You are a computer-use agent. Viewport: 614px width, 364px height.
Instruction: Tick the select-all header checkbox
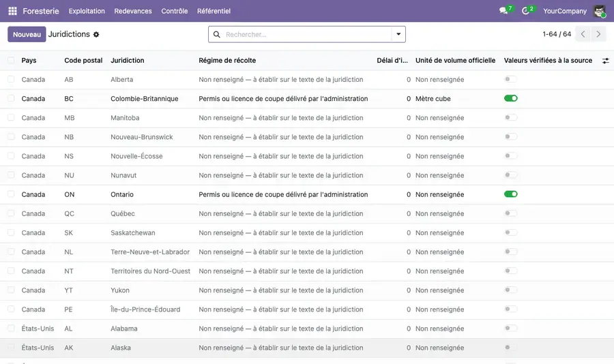point(11,60)
